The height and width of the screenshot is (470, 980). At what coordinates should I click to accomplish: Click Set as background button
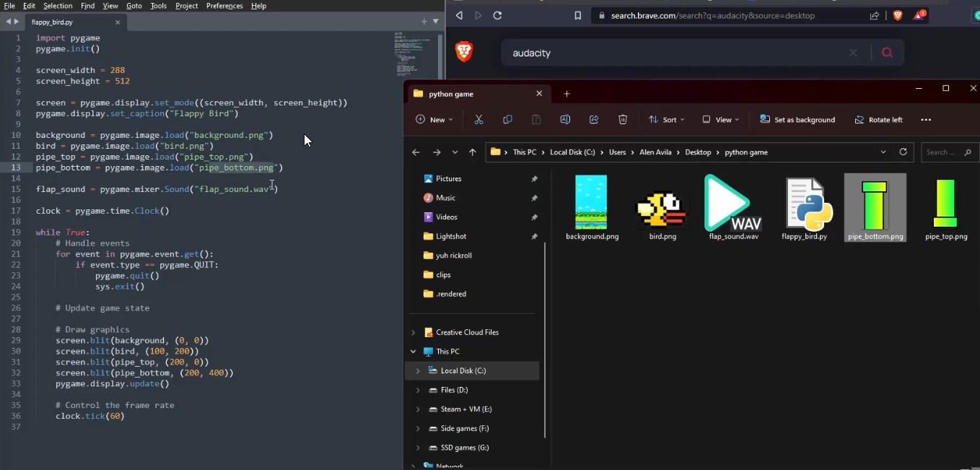[797, 120]
